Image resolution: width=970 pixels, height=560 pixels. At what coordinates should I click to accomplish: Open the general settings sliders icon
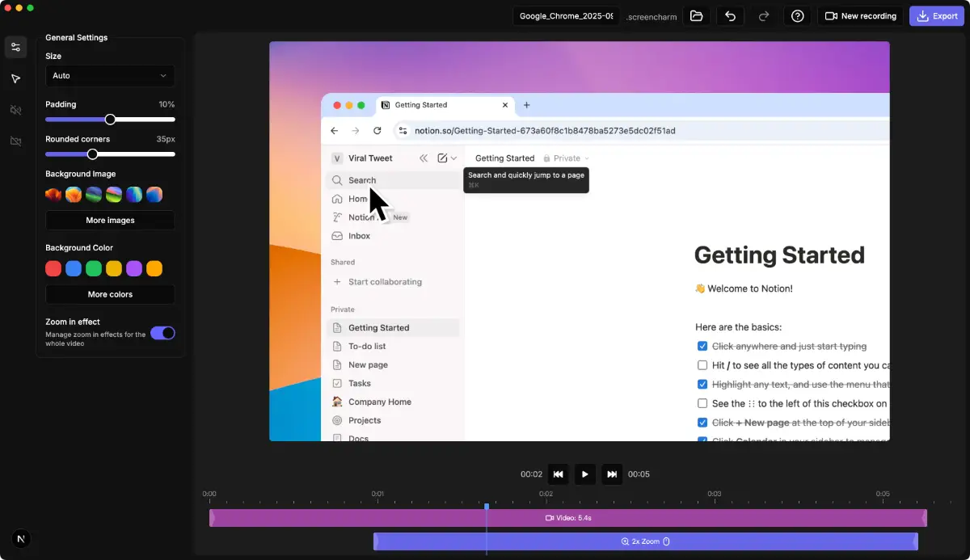15,48
